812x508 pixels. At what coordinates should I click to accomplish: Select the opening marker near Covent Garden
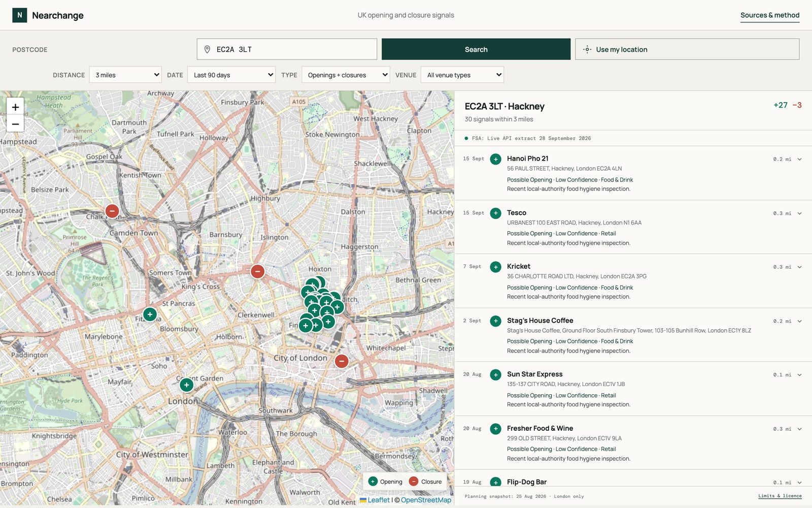[187, 385]
